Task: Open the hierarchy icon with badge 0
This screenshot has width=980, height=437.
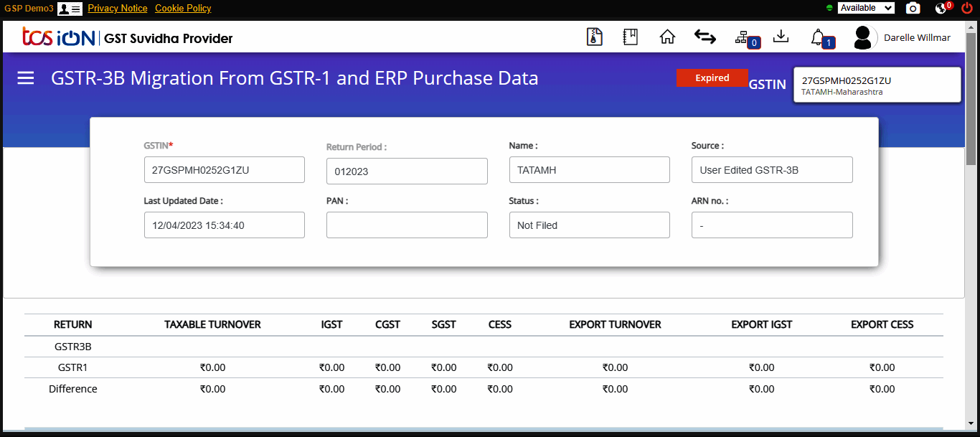Action: click(x=744, y=37)
